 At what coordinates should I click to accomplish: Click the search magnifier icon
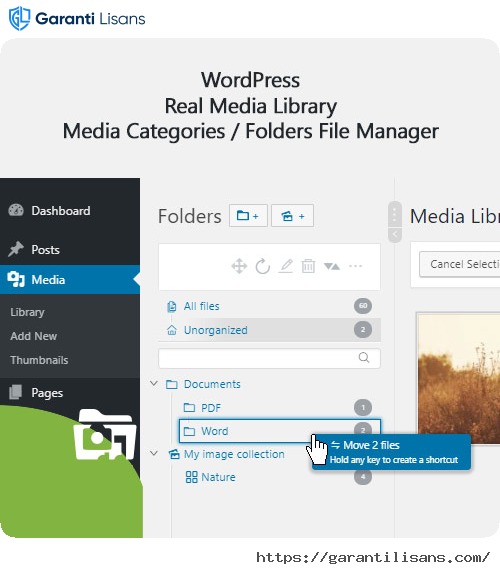pos(364,357)
